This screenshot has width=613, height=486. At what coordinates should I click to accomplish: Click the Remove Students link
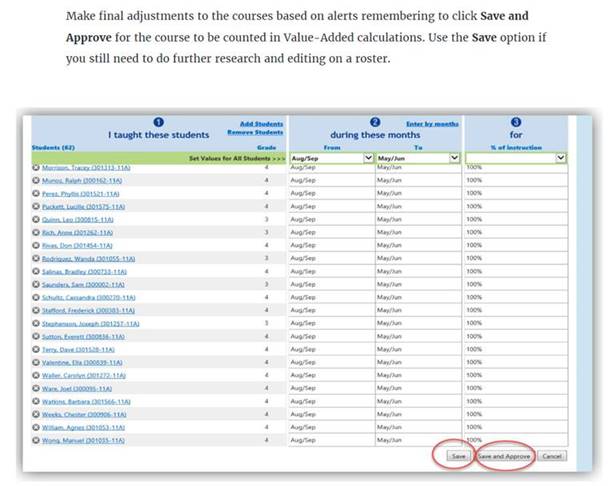(x=257, y=133)
